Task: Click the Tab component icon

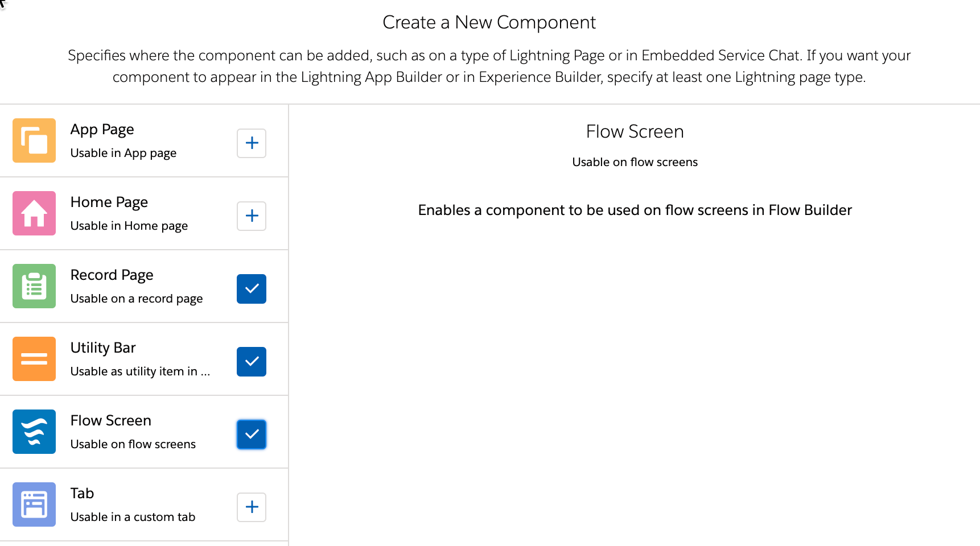Action: [34, 504]
